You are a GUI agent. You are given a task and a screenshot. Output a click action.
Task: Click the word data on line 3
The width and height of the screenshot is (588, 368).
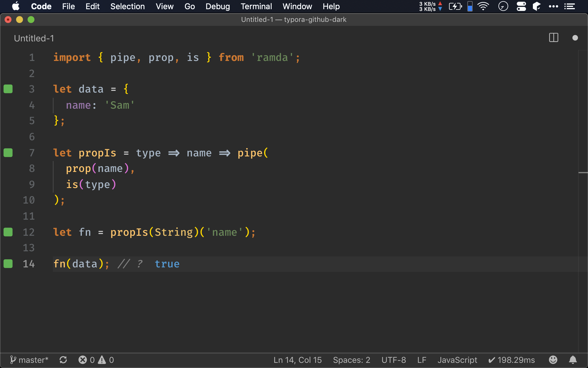(x=91, y=89)
